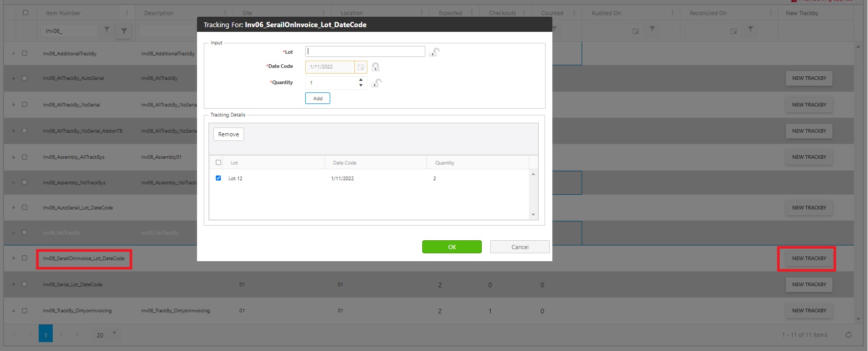Check the select-all checkbox in Tracking Details
The height and width of the screenshot is (351, 868).
coord(218,162)
